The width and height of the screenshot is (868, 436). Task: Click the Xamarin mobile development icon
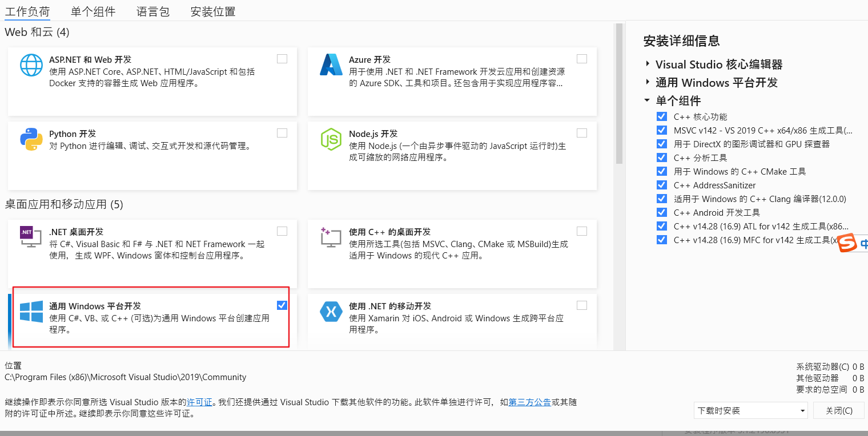pos(331,311)
